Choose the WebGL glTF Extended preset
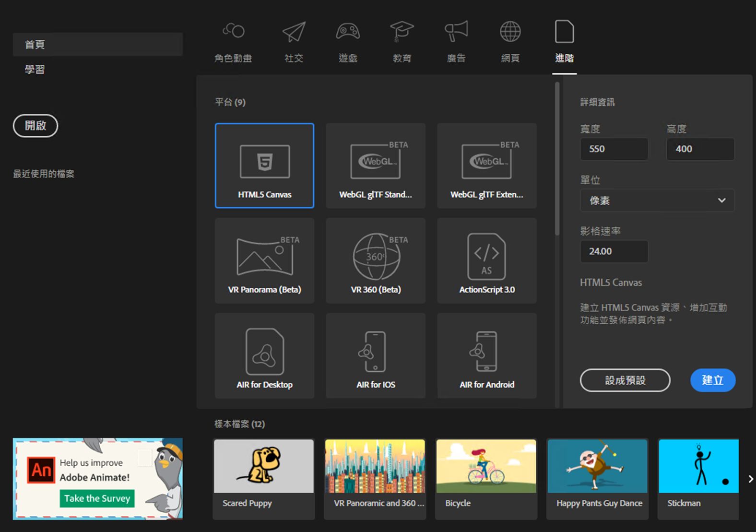756x532 pixels. click(487, 166)
